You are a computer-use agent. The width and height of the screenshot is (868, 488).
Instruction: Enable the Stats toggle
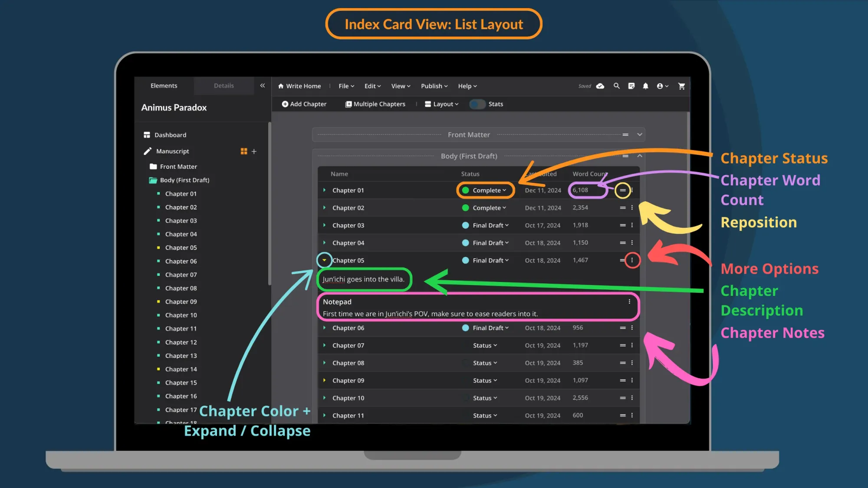(477, 104)
